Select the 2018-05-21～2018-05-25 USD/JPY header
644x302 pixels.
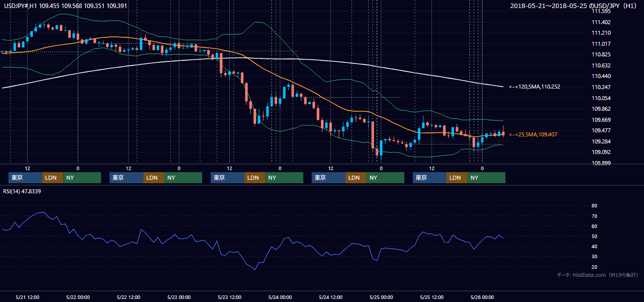pyautogui.click(x=573, y=6)
